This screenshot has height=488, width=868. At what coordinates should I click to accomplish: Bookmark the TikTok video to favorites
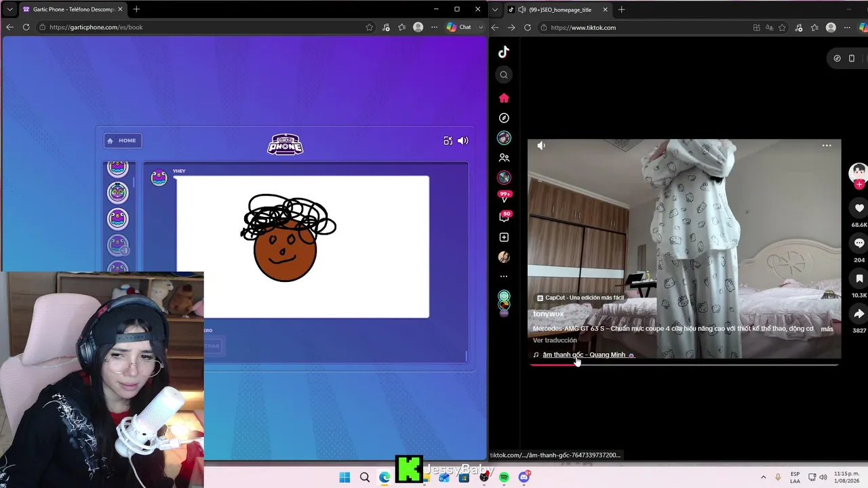[859, 279]
